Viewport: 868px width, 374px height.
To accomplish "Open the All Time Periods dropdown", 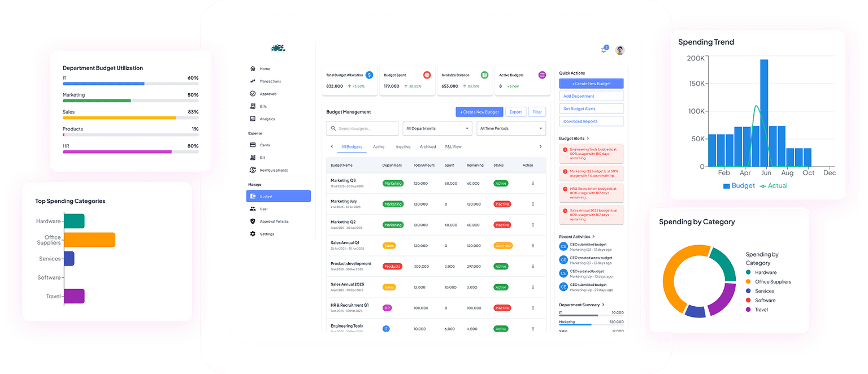I will (511, 129).
